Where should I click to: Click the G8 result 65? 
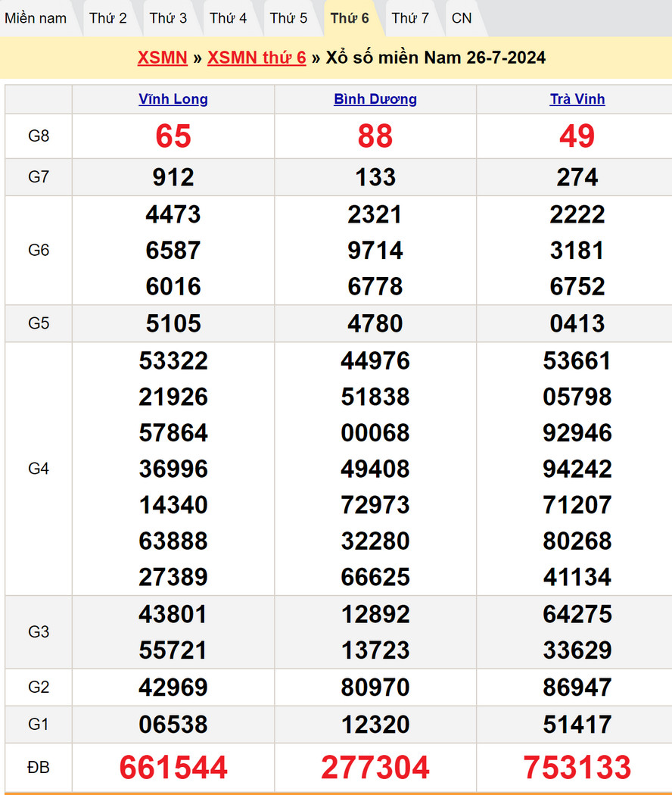173,136
